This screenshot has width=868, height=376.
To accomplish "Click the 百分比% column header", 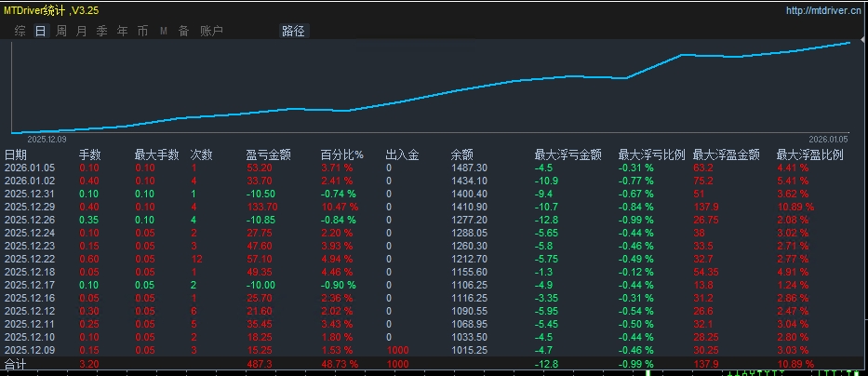I will point(342,155).
